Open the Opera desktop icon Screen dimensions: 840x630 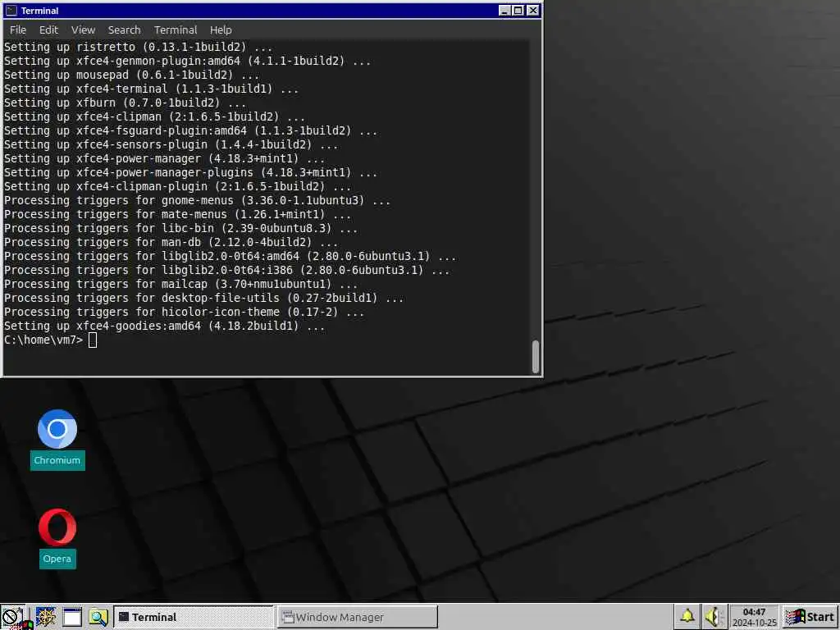(x=57, y=537)
